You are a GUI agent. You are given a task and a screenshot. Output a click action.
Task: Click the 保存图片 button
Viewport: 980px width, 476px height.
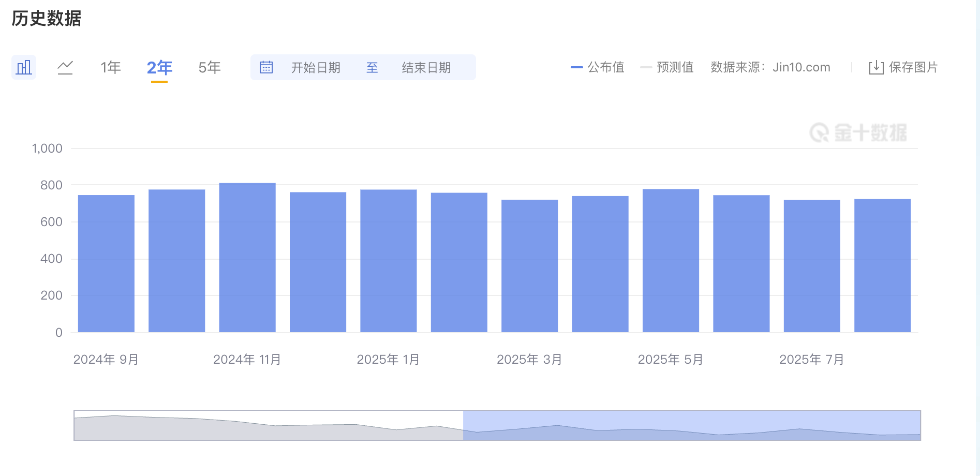912,67
